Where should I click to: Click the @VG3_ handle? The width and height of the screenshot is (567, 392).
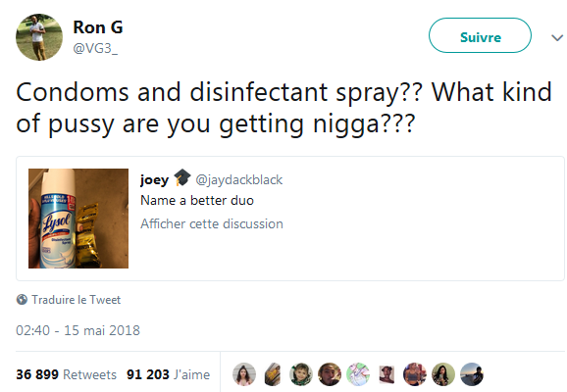point(95,48)
